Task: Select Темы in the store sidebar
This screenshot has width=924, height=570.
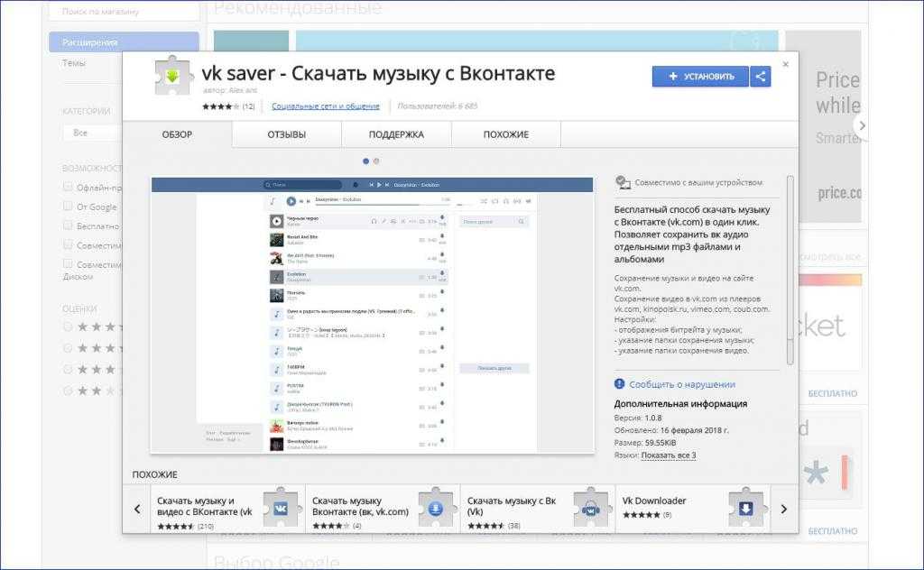Action: 74,62
